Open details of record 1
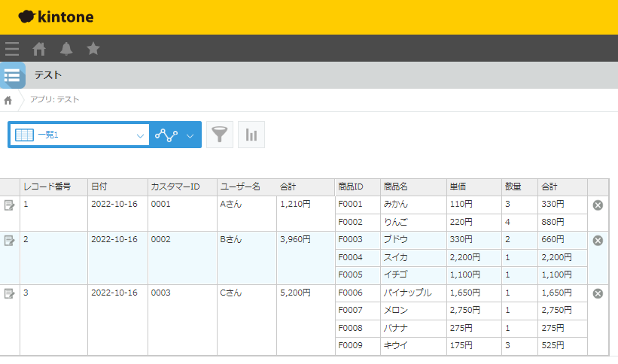This screenshot has width=618, height=364. [x=9, y=205]
